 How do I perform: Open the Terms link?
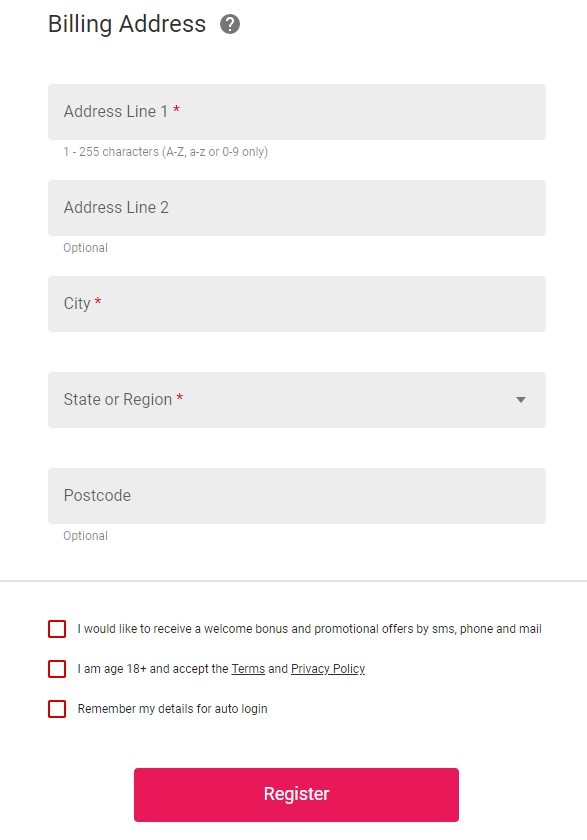248,669
